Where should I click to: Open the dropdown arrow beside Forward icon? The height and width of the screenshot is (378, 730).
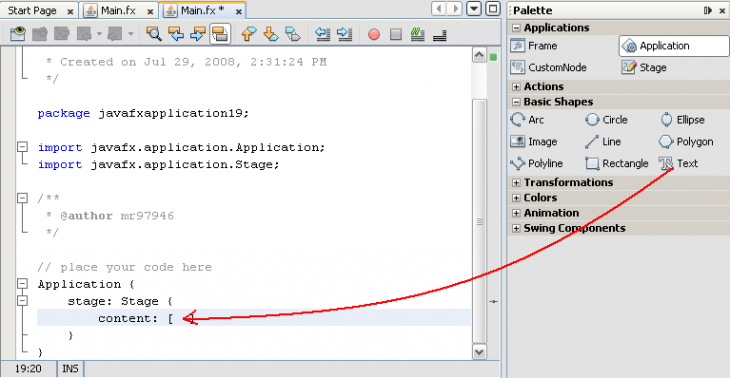130,34
